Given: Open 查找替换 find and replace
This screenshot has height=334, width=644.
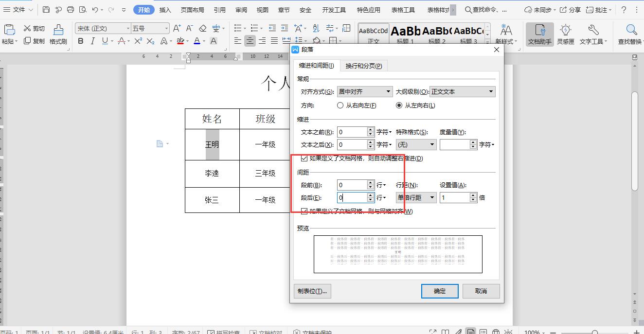Looking at the screenshot, I should pyautogui.click(x=631, y=35).
